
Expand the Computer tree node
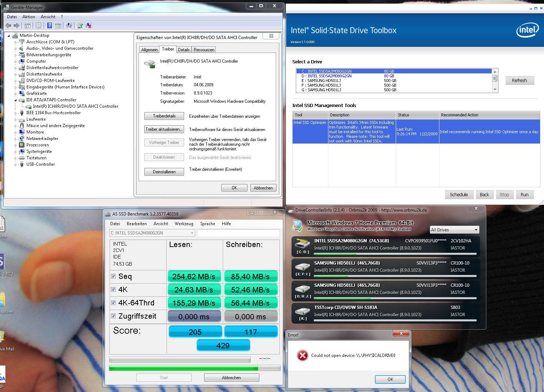15,62
